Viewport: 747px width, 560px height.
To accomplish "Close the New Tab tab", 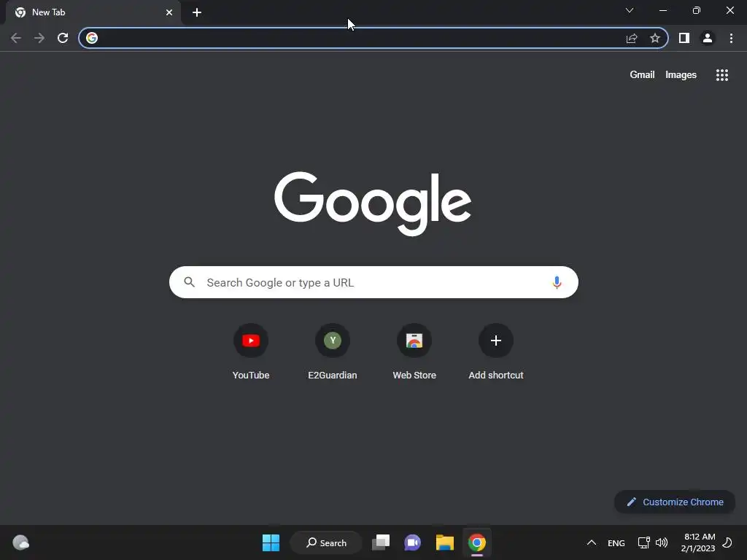I will click(x=169, y=12).
